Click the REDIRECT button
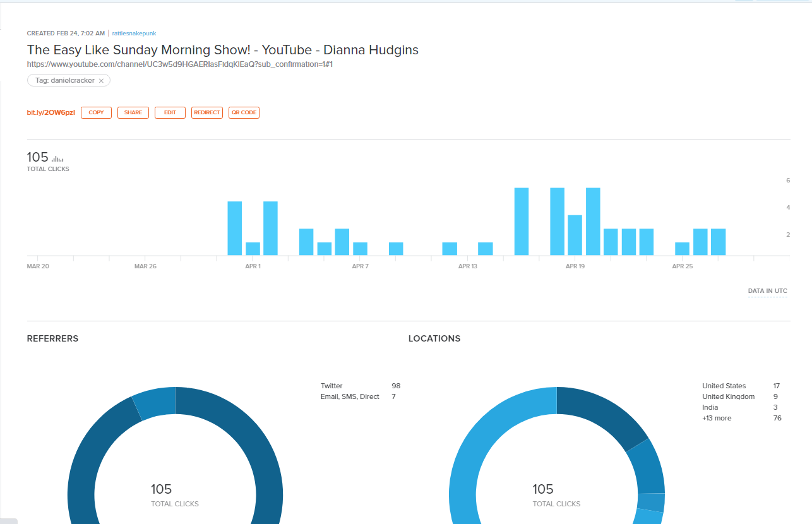Viewport: 812px width, 524px height. pos(207,112)
